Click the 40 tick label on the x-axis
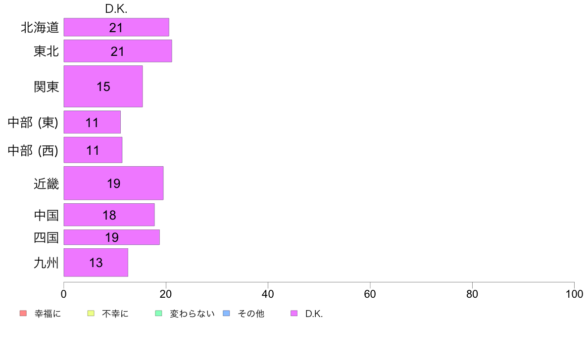588x364 pixels. (x=268, y=294)
